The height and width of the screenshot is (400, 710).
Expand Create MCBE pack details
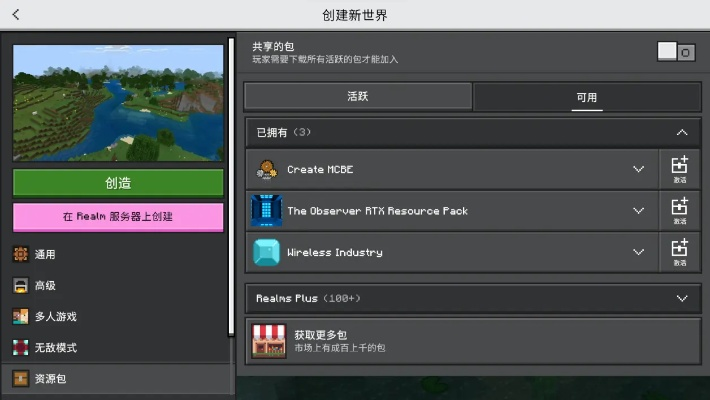click(638, 169)
